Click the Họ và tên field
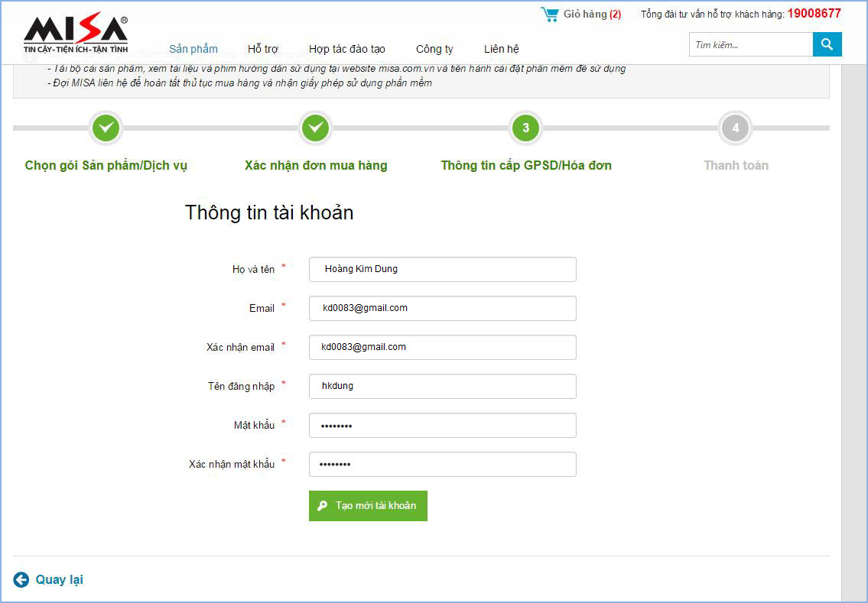This screenshot has height=603, width=868. pos(442,269)
